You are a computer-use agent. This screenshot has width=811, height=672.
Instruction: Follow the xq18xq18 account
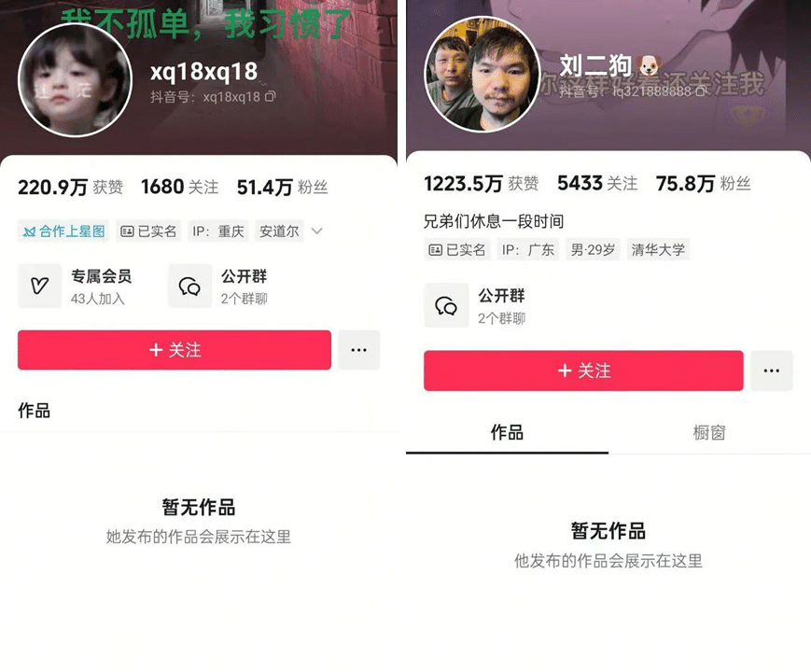tap(175, 350)
